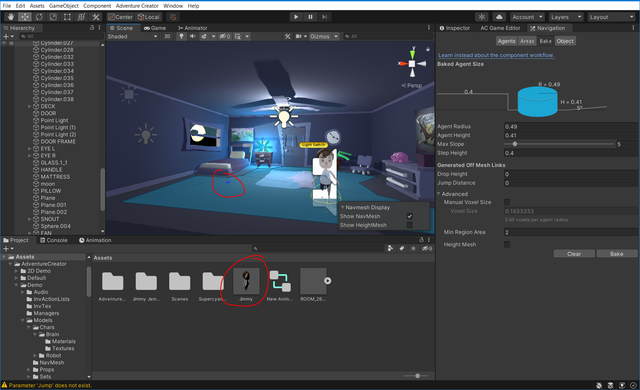The width and height of the screenshot is (640, 390).
Task: Click the Bake navmesh button
Action: click(x=616, y=254)
